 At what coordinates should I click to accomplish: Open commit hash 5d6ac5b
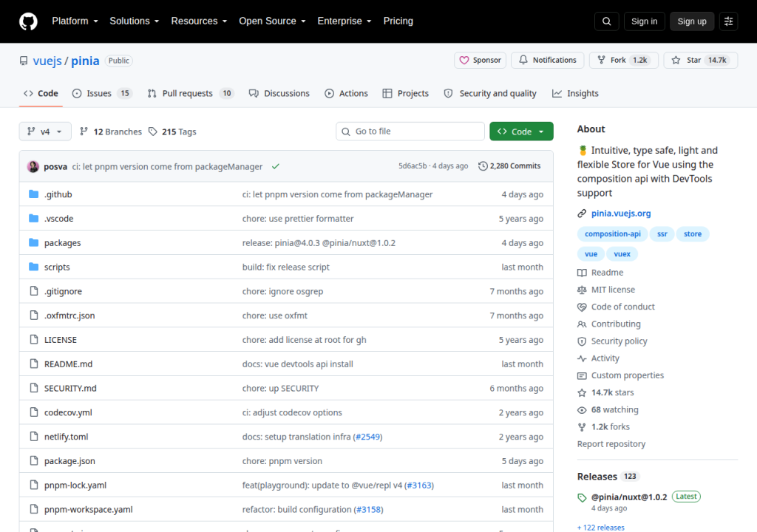click(x=413, y=166)
